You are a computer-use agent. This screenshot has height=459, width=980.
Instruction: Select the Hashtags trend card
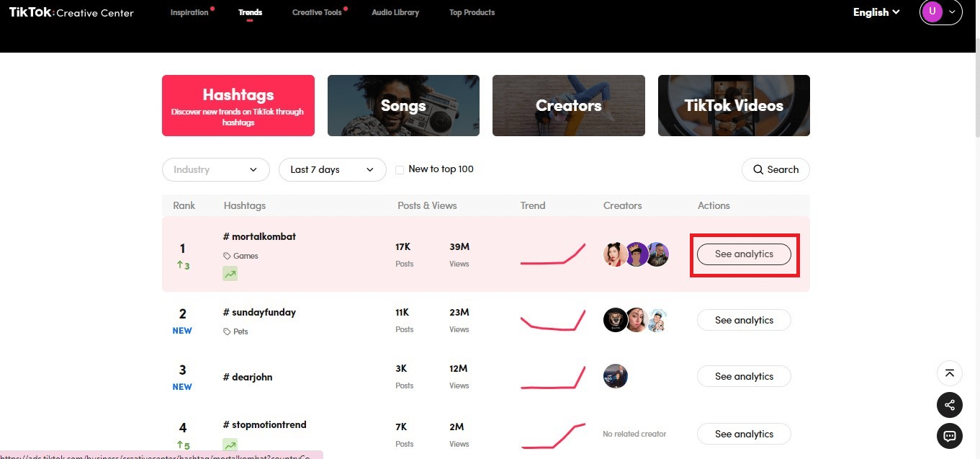(x=238, y=105)
